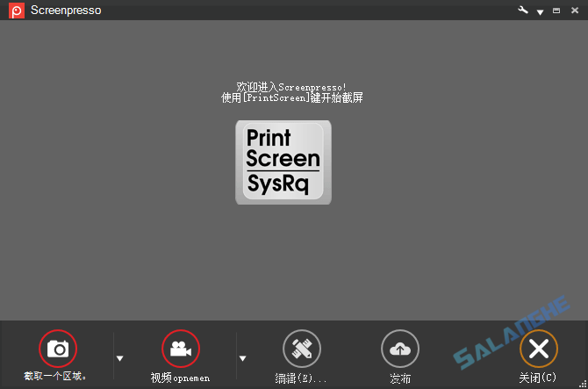Click the window resize grip corner
This screenshot has height=389, width=588.
(583, 384)
